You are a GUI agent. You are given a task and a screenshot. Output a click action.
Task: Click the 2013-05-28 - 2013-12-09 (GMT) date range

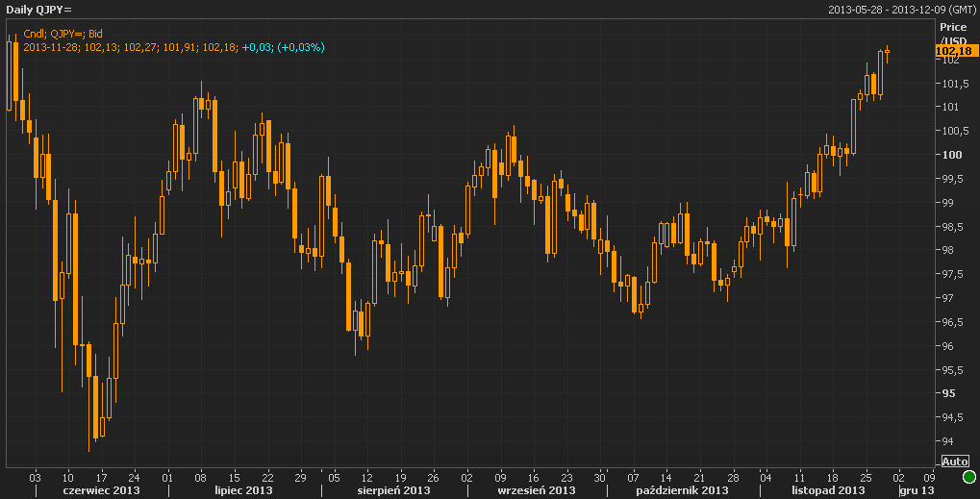tap(900, 10)
